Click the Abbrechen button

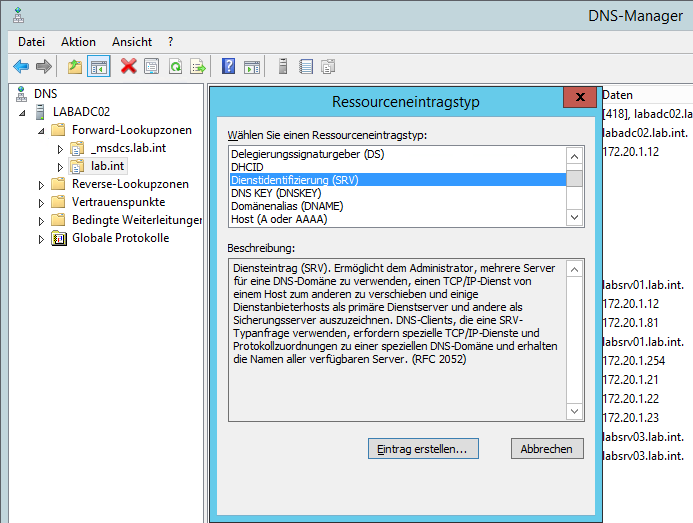click(546, 449)
